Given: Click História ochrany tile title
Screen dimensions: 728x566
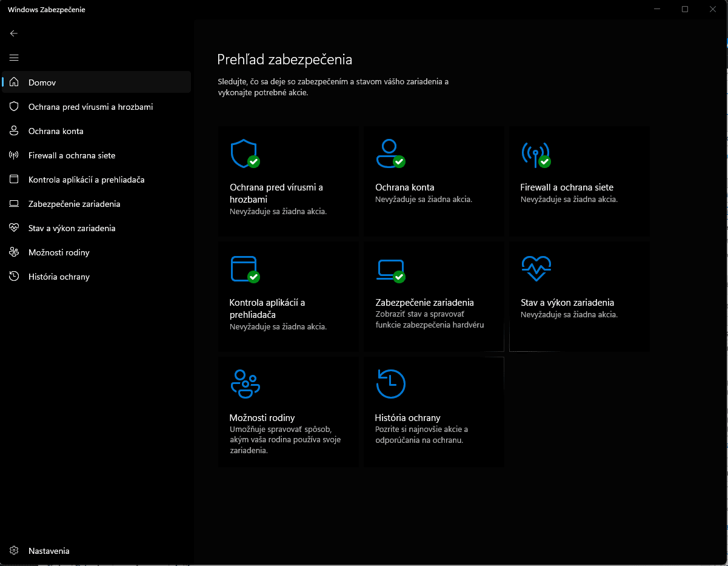Looking at the screenshot, I should pyautogui.click(x=407, y=417).
